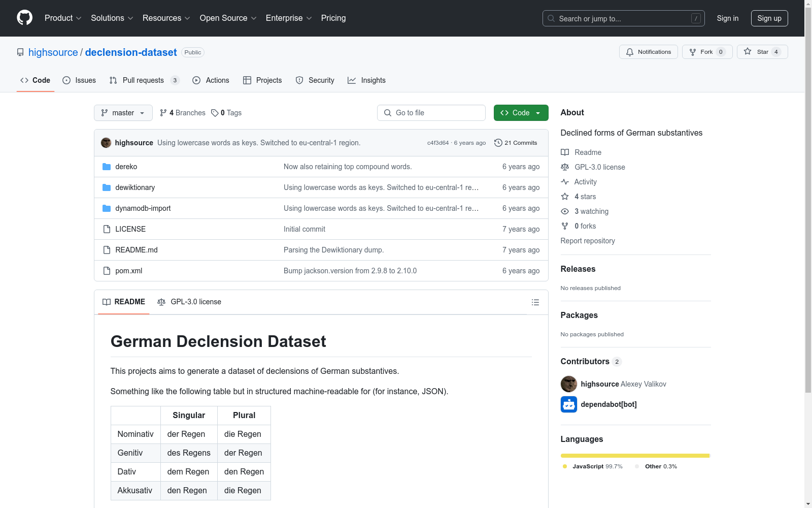Expand the Solutions menu
The height and width of the screenshot is (508, 812).
112,18
